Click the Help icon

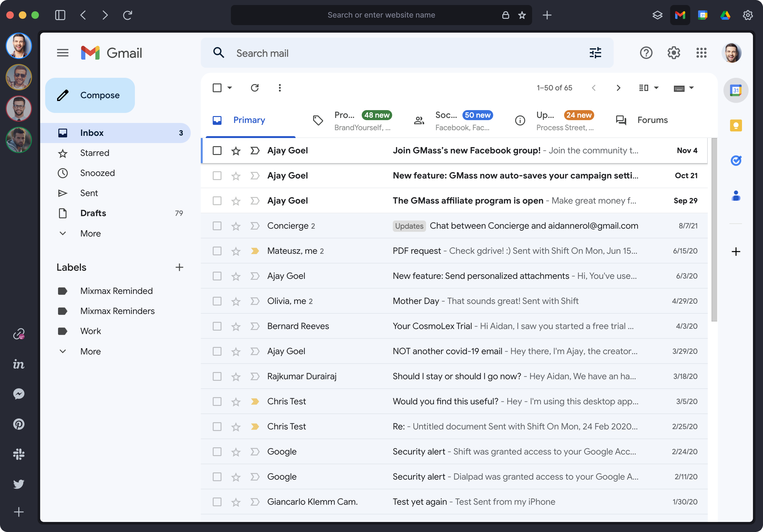646,53
